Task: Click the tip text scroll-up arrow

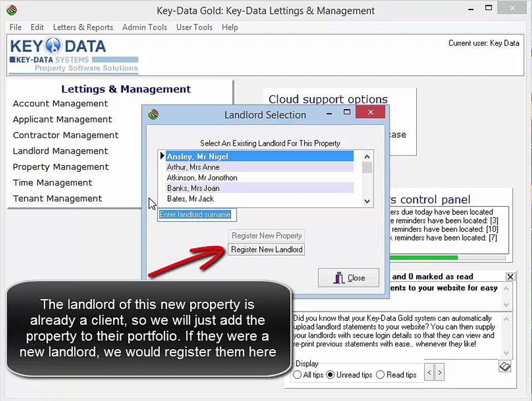Action: click(506, 319)
